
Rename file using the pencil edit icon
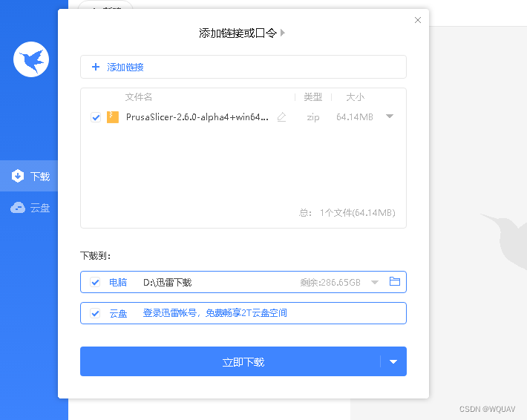click(281, 117)
